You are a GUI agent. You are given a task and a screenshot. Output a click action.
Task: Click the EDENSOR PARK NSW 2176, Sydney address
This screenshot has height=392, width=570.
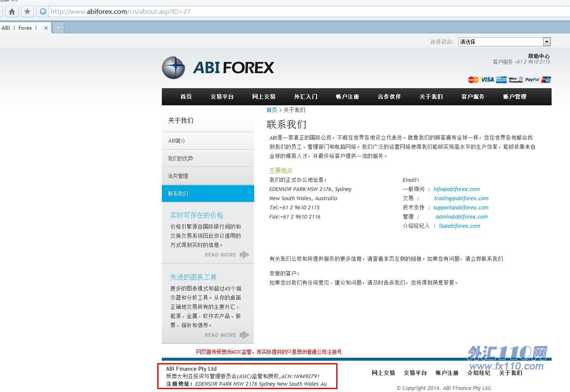[310, 189]
